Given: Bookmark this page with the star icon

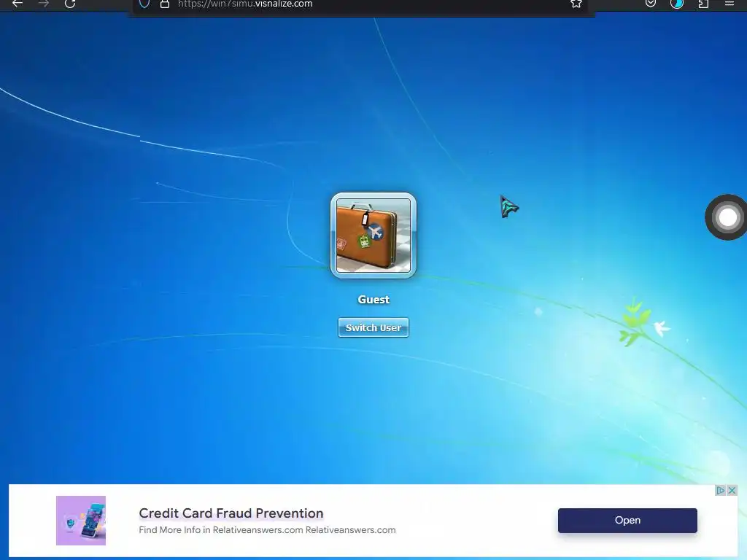Looking at the screenshot, I should (576, 4).
